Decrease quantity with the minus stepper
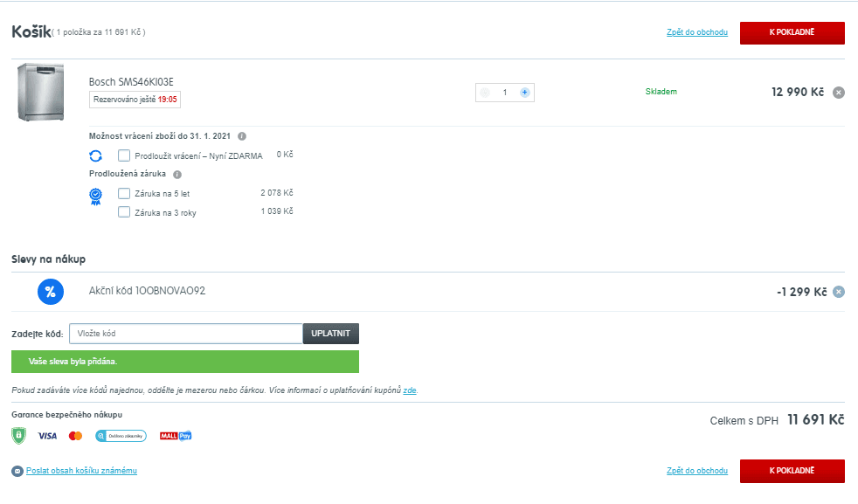 [485, 93]
